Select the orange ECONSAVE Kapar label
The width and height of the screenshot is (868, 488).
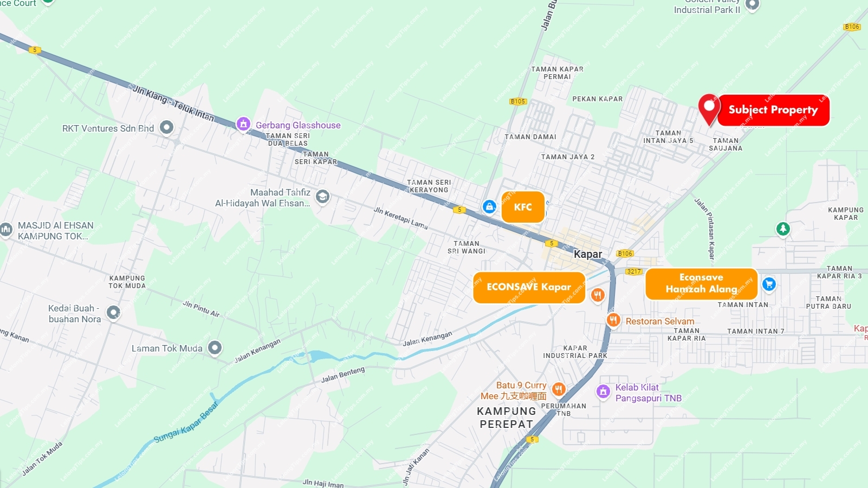click(529, 287)
